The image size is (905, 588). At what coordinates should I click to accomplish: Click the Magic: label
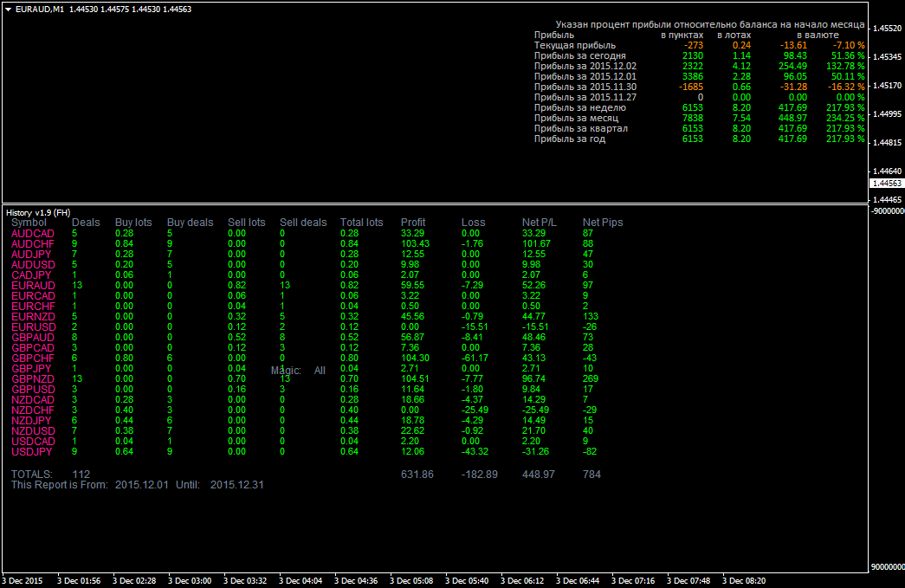[x=287, y=371]
